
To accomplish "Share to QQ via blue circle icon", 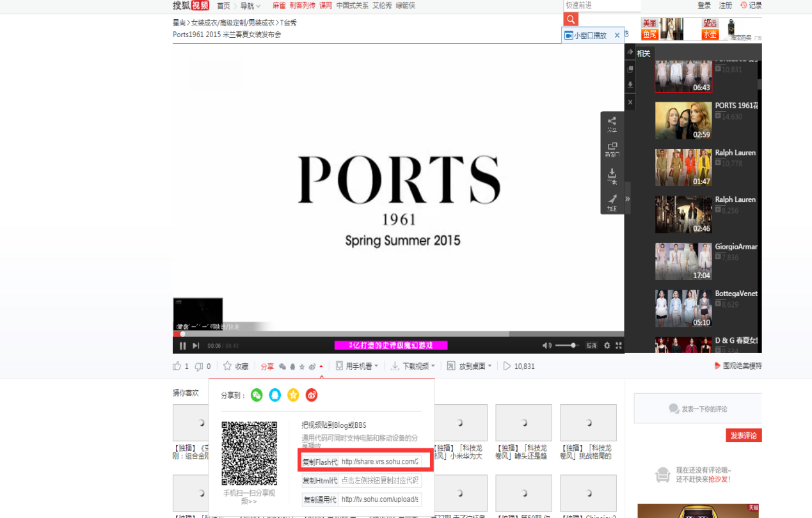I will pyautogui.click(x=275, y=395).
